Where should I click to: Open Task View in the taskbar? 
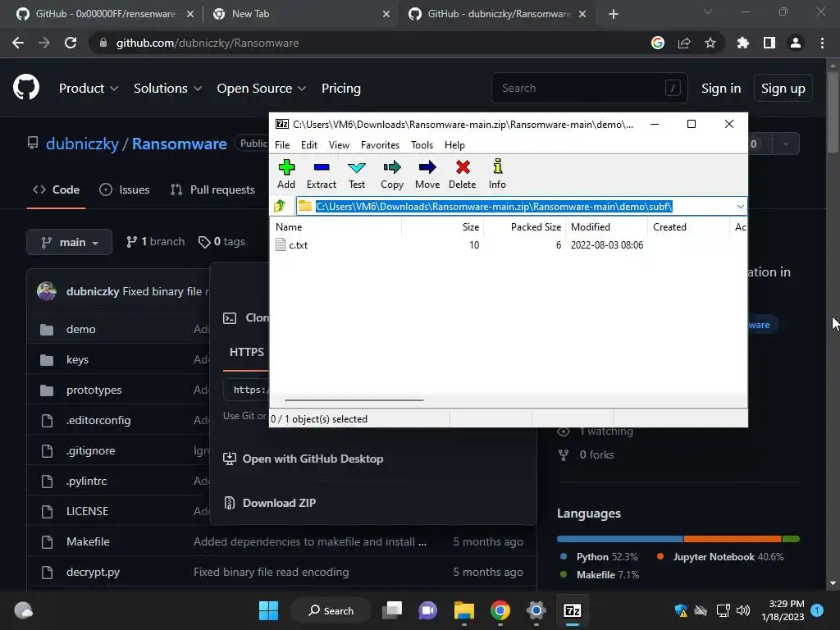(x=391, y=610)
